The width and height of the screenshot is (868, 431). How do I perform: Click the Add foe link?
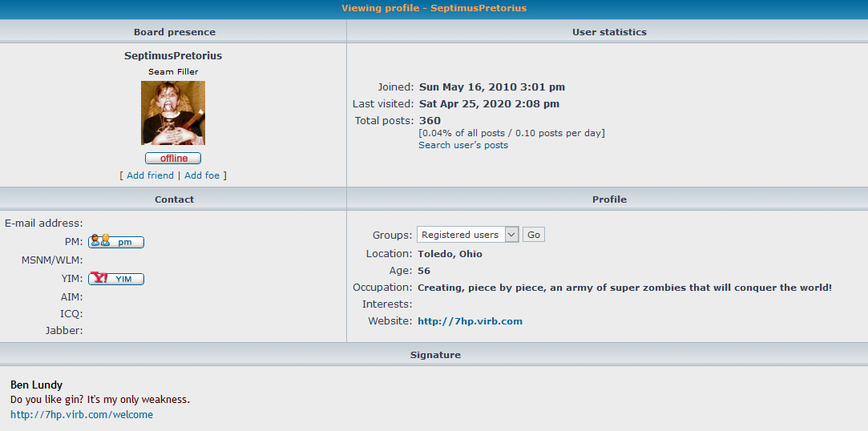[x=202, y=175]
